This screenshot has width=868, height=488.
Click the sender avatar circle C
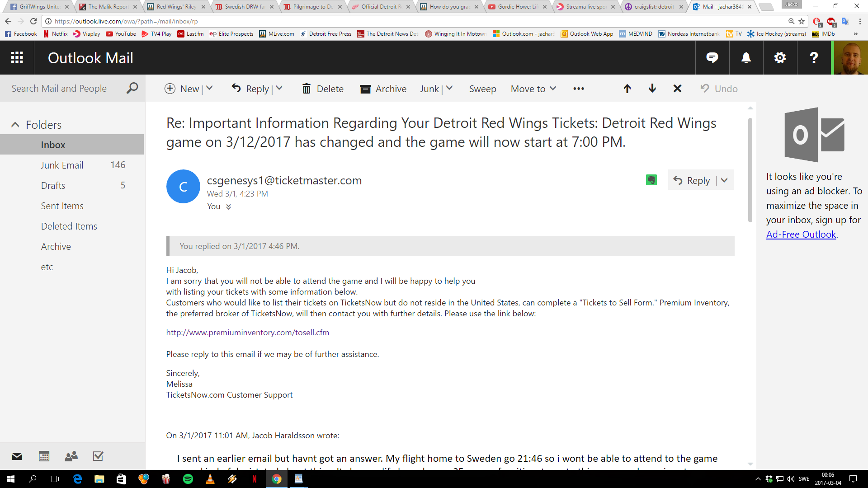coord(183,186)
